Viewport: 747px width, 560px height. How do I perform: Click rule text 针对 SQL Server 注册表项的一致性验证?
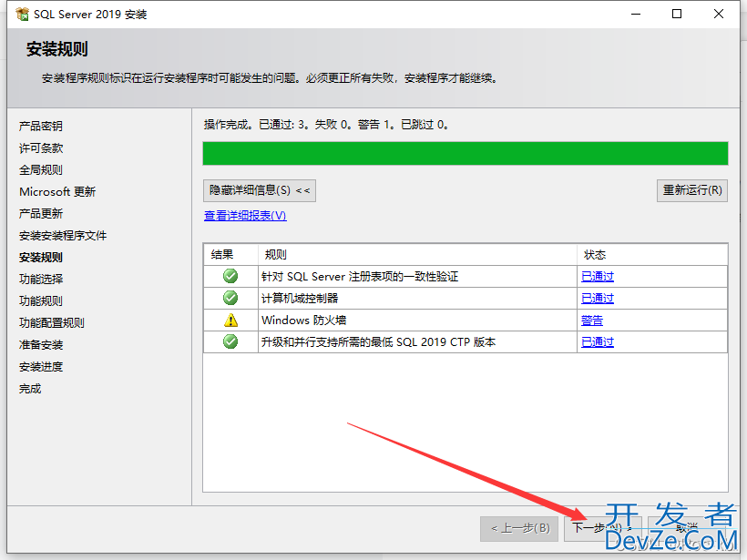tap(360, 277)
